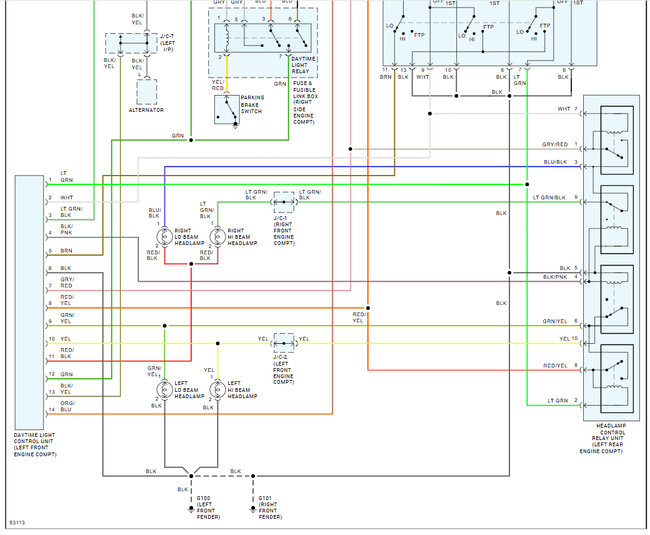Click 'ORG/BLU' pin 14 label on control unit

(x=67, y=406)
